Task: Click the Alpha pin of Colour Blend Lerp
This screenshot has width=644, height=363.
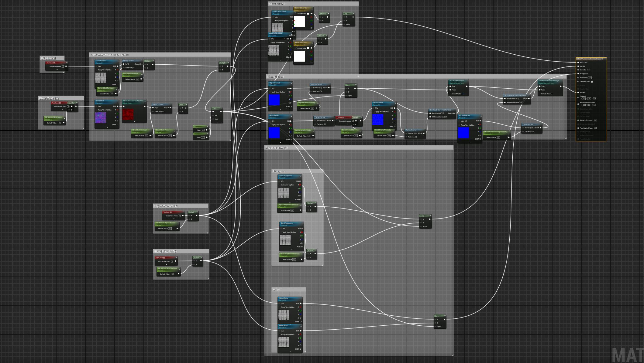Action: point(345,24)
